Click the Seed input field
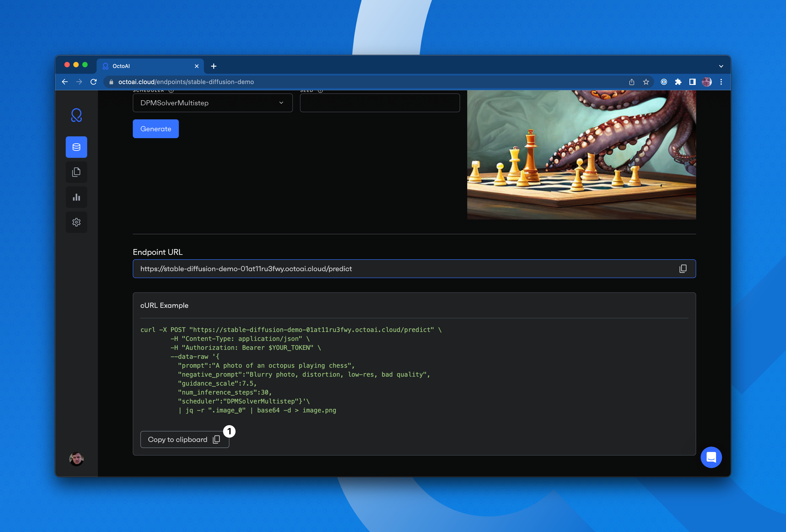This screenshot has height=532, width=786. [x=379, y=103]
